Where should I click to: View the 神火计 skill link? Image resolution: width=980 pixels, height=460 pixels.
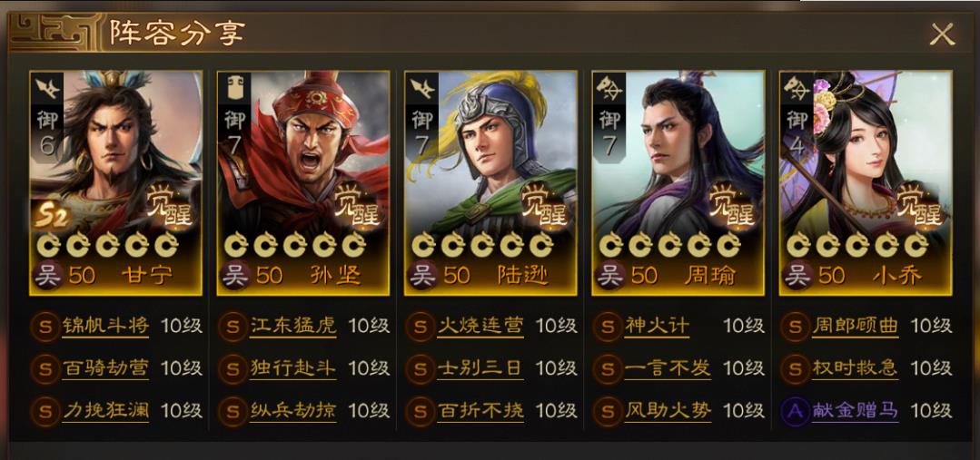coord(657,326)
